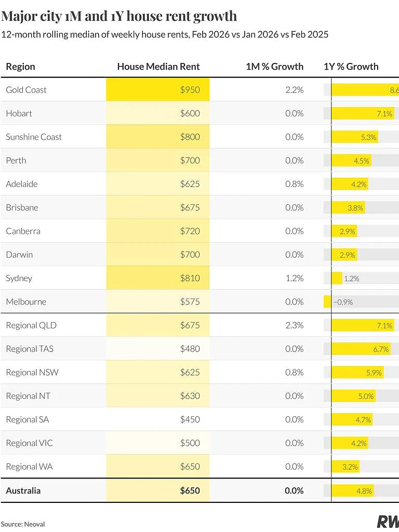Click the Gold Coast row label
The height and width of the screenshot is (532, 399).
26,90
